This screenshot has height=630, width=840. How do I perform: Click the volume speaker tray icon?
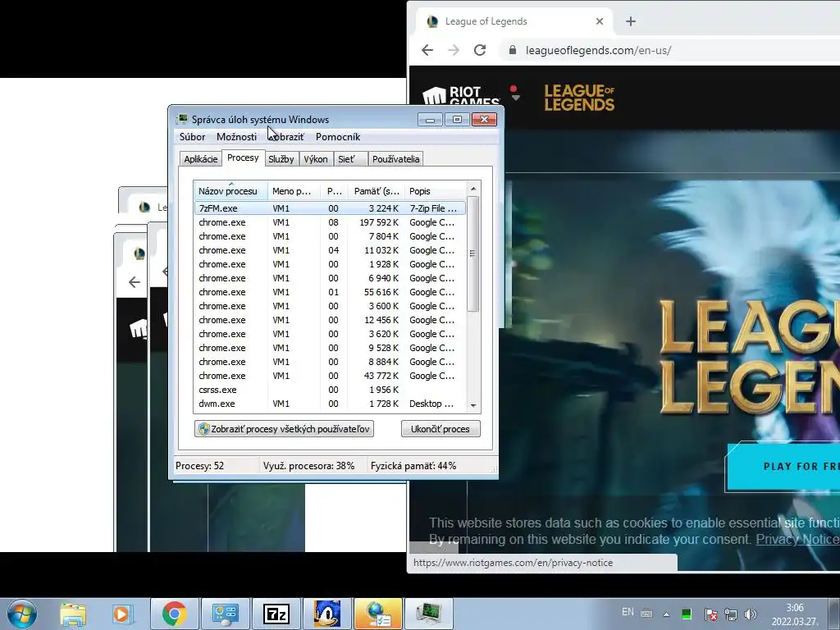(751, 614)
